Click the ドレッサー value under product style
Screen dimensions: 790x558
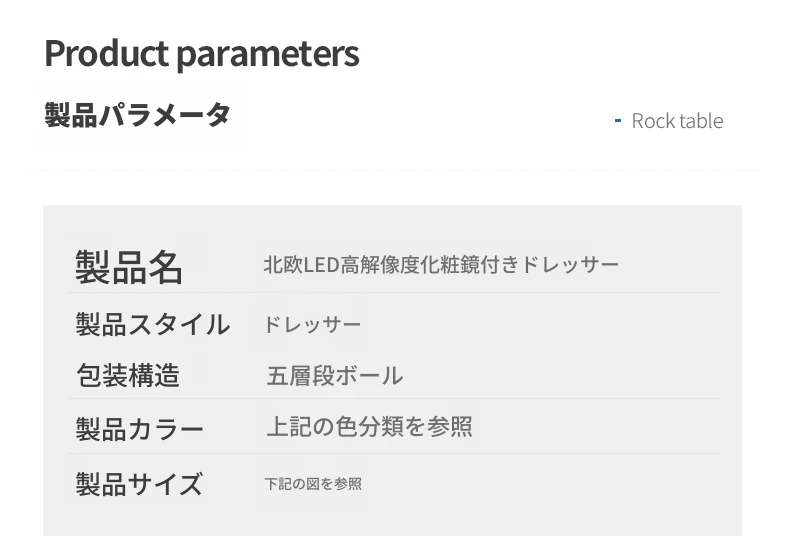312,325
